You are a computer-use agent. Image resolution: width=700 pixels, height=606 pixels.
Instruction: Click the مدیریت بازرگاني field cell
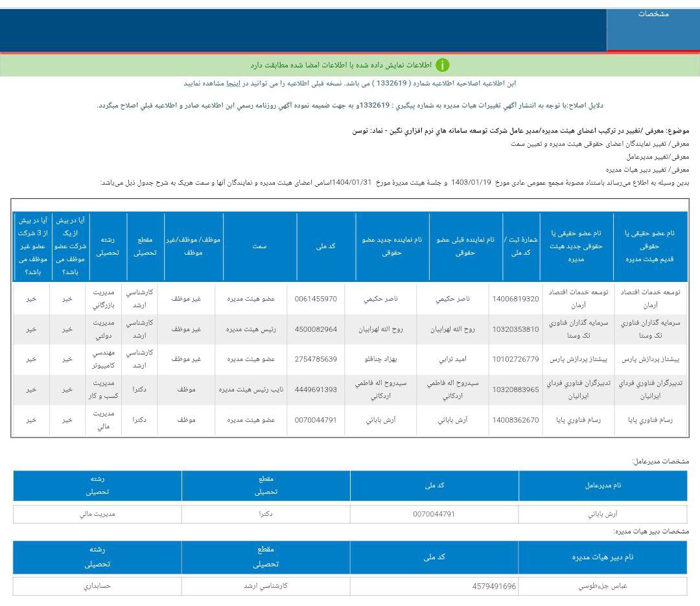click(x=104, y=299)
